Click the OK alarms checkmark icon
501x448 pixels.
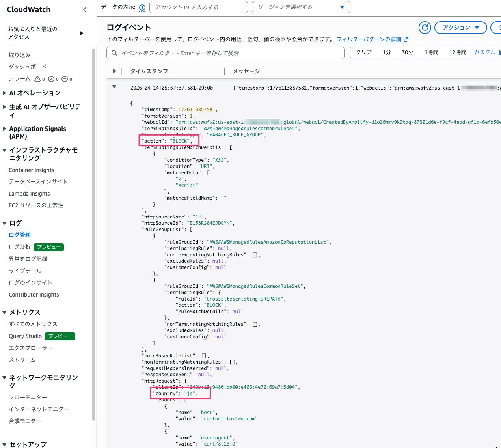coord(51,79)
